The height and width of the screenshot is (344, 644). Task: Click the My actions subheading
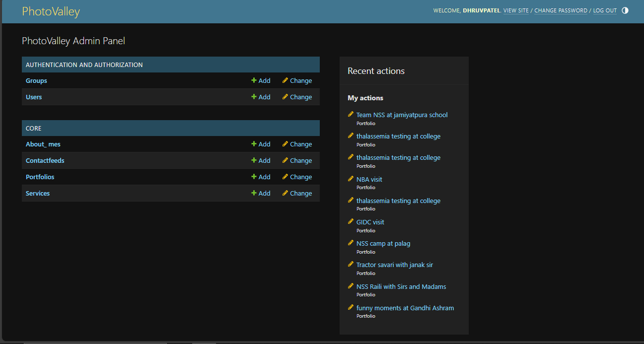(x=365, y=98)
